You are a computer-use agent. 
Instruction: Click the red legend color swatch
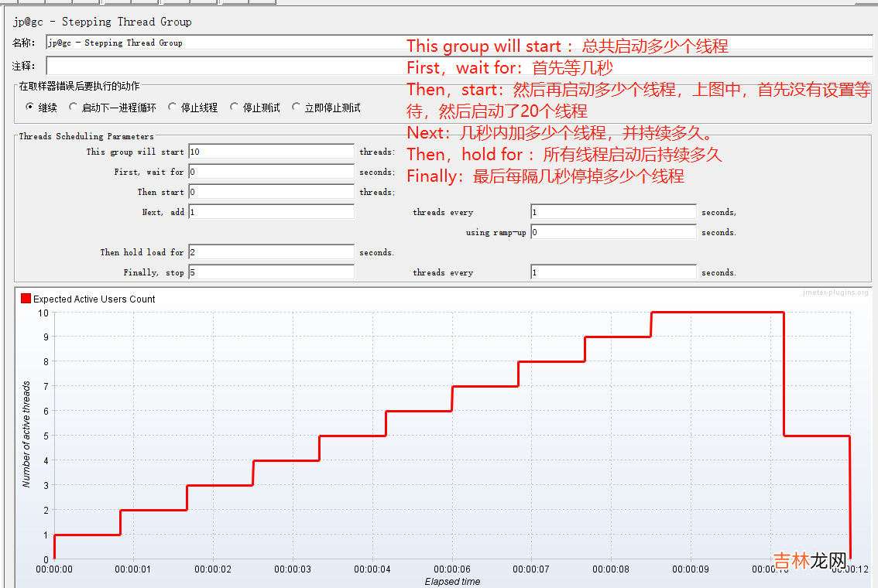[x=26, y=299]
